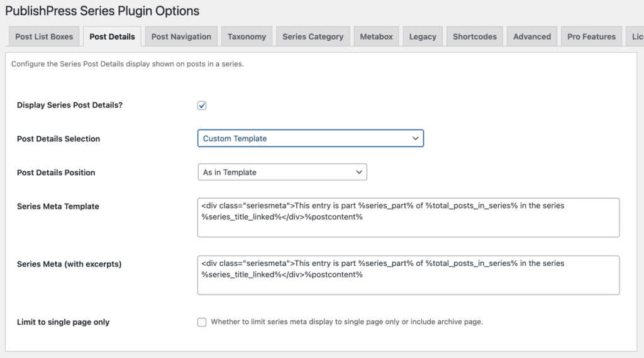
Task: Switch to the Legacy tab
Action: [x=423, y=36]
